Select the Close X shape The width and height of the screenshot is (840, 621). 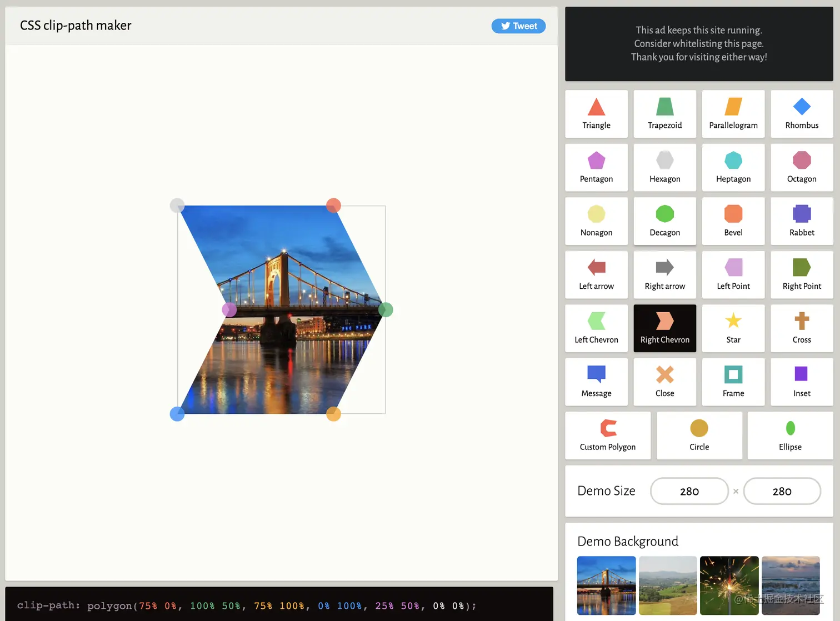[664, 382]
